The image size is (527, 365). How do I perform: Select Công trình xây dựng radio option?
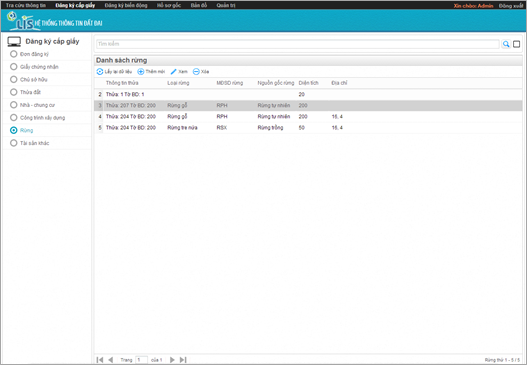point(13,118)
